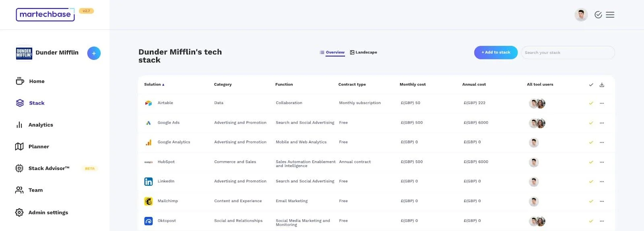Click the circled checkmark icon in header
Screen dimensions: 644x231
(598, 15)
